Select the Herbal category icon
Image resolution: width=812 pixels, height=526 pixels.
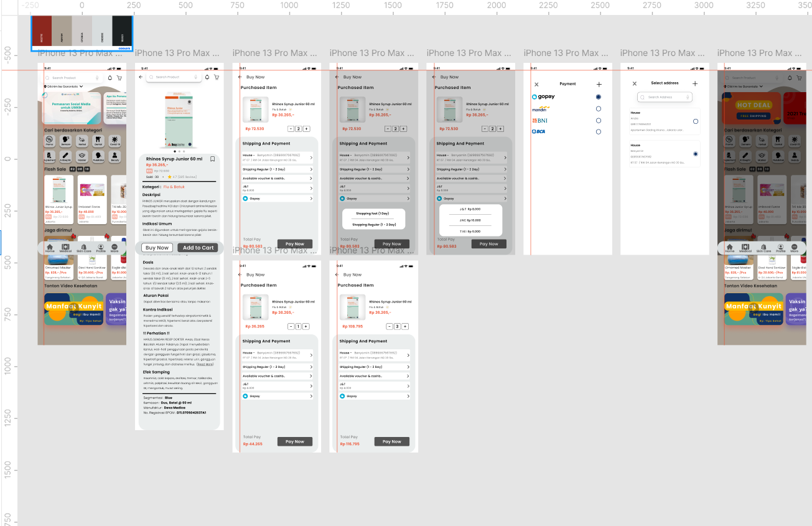(x=82, y=139)
